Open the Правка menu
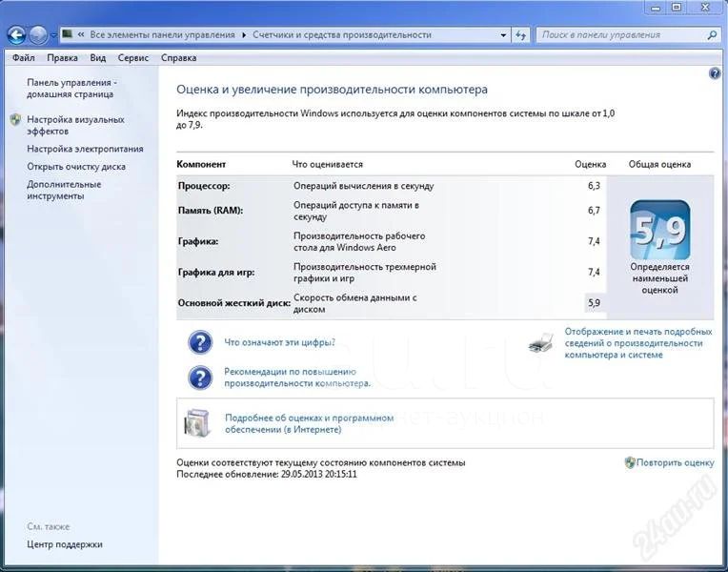728x572 pixels. click(x=62, y=58)
